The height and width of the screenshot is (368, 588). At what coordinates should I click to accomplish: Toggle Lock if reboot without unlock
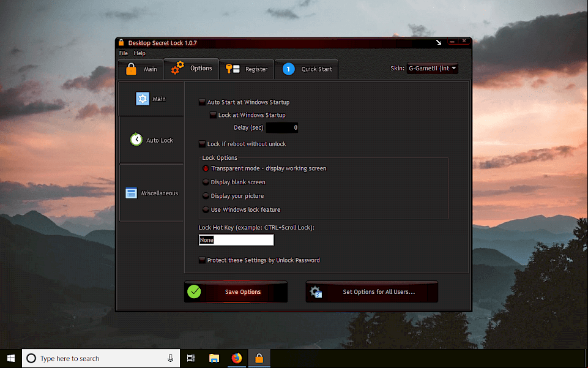[202, 144]
